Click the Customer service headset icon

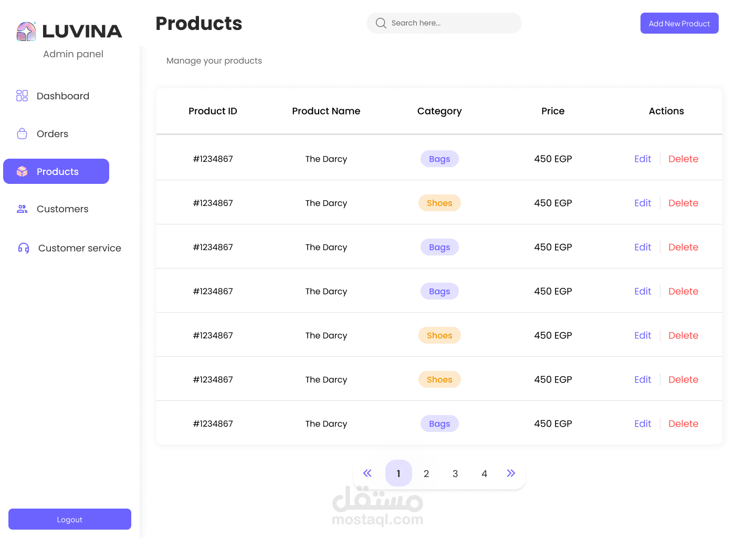click(x=24, y=248)
